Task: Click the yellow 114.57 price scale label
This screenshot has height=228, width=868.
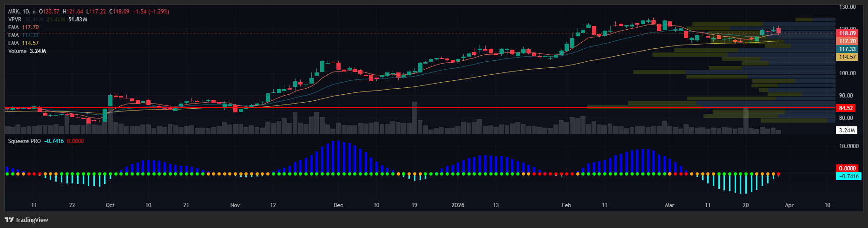Action: point(847,57)
